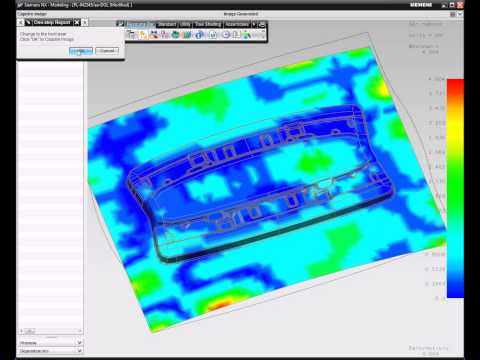The height and width of the screenshot is (360, 480).
Task: Click the pin icon left of toolbar tabs
Action: (121, 24)
